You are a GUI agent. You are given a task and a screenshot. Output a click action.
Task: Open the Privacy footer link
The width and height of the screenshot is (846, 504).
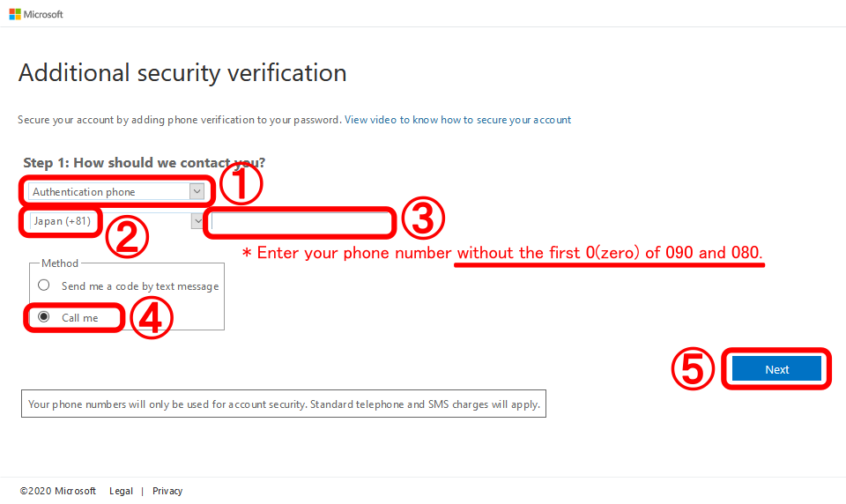[x=167, y=491]
